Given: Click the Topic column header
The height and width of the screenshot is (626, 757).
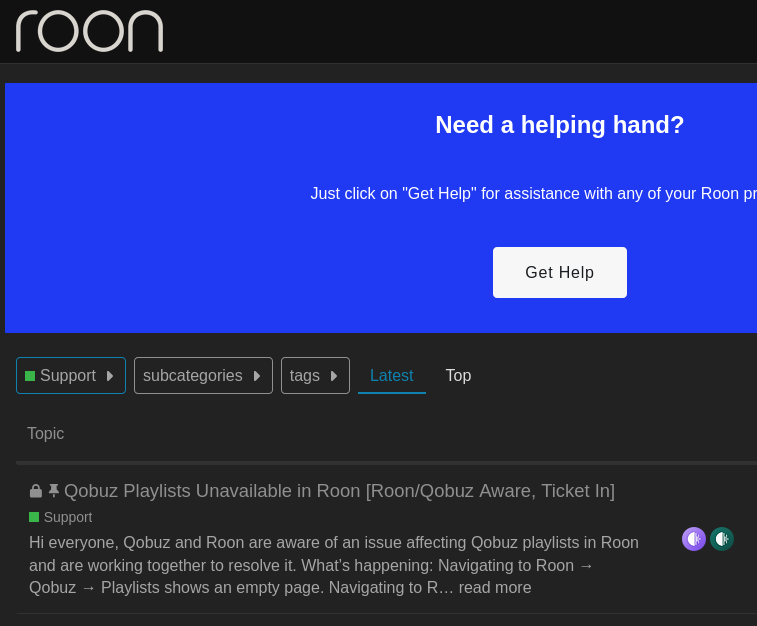Looking at the screenshot, I should (45, 433).
